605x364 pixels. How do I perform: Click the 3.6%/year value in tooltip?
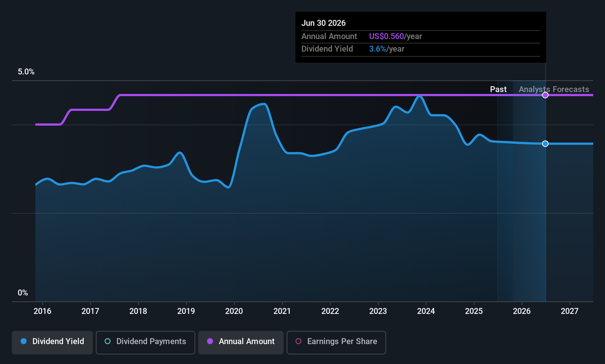coord(387,49)
